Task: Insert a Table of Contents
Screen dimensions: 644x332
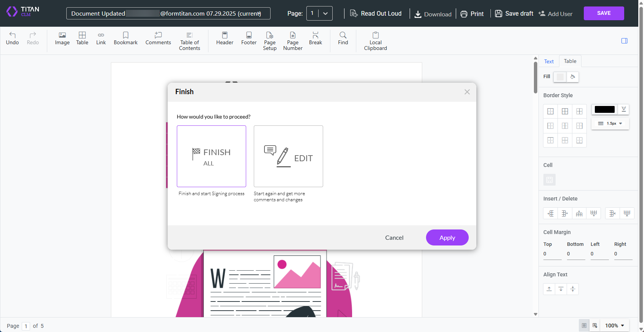Action: 189,41
